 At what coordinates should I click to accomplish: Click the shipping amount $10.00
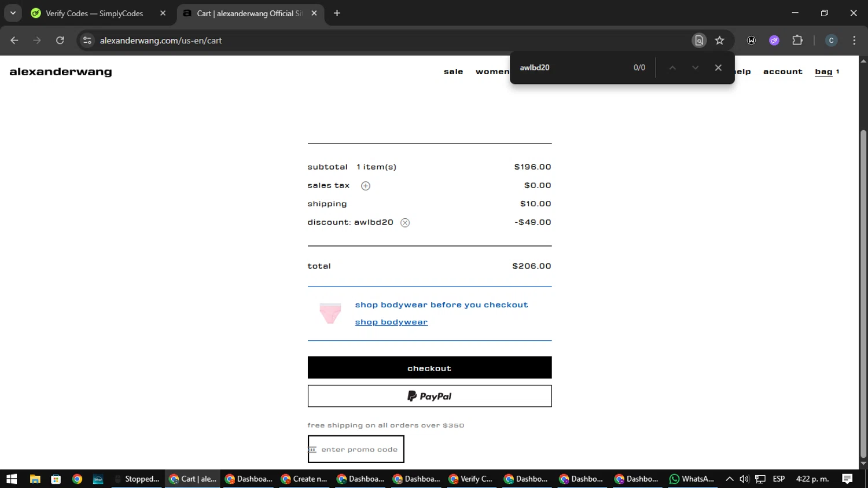coord(535,204)
